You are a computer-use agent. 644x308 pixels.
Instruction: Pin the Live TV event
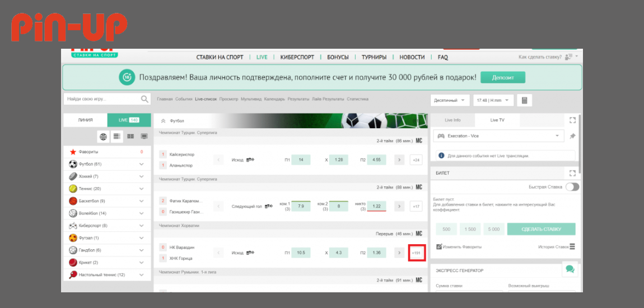click(572, 136)
